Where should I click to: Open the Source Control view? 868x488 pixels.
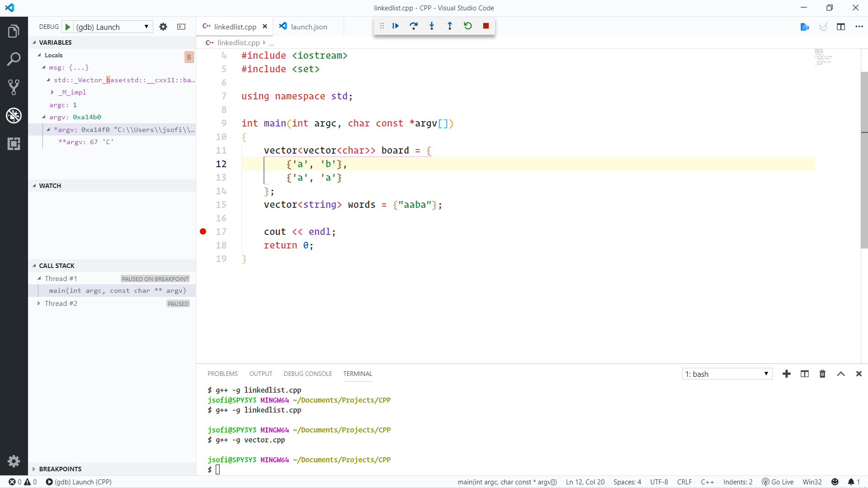(14, 87)
